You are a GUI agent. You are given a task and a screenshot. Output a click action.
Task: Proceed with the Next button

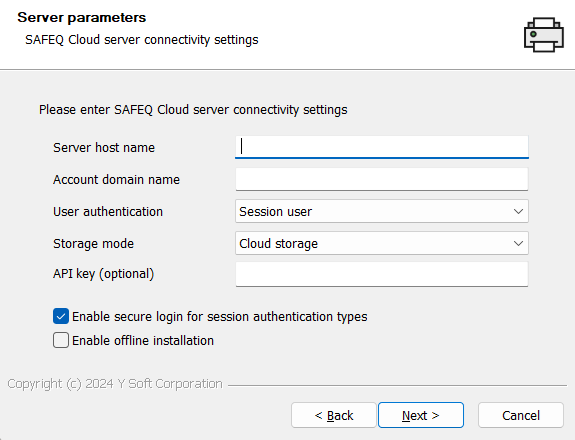(421, 415)
